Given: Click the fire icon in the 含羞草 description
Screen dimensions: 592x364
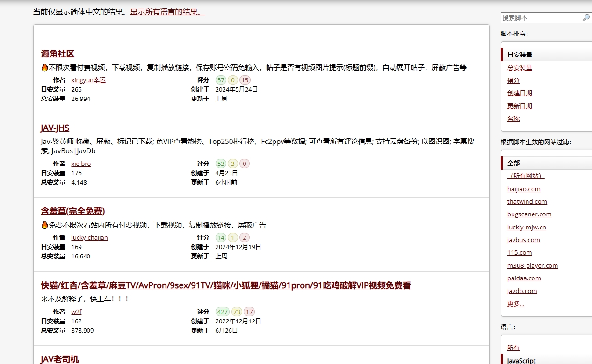Looking at the screenshot, I should pos(45,225).
